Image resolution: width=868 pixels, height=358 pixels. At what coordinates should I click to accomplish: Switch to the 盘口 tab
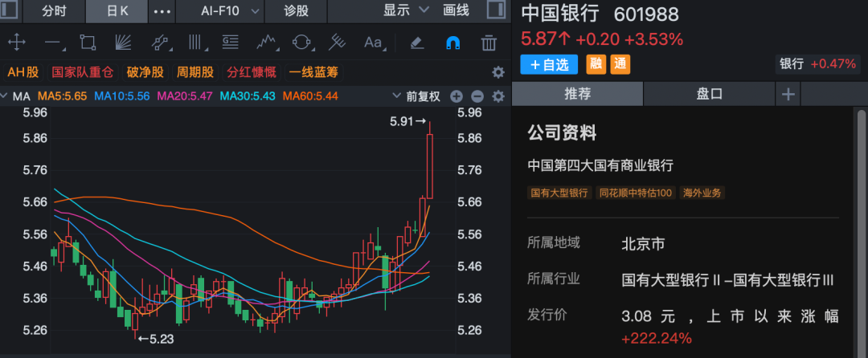coord(709,94)
